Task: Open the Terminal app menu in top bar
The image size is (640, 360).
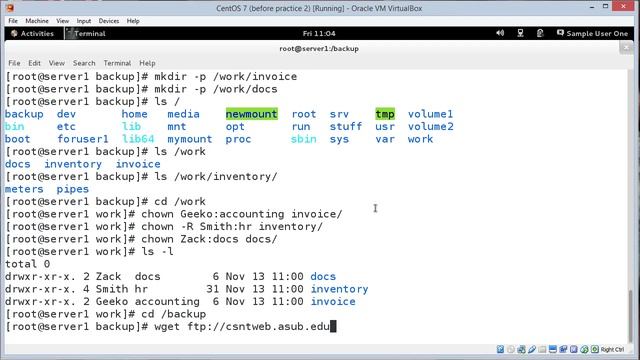Action: (86, 33)
